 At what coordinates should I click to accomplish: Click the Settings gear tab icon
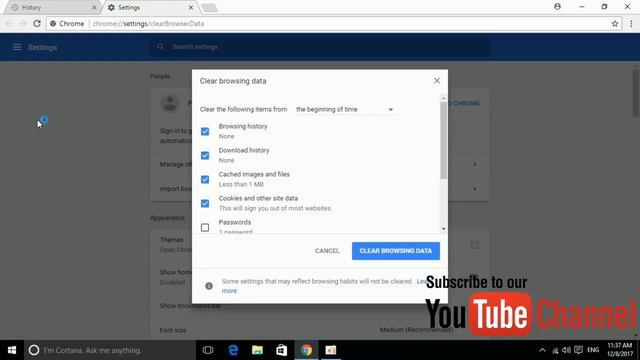point(111,7)
